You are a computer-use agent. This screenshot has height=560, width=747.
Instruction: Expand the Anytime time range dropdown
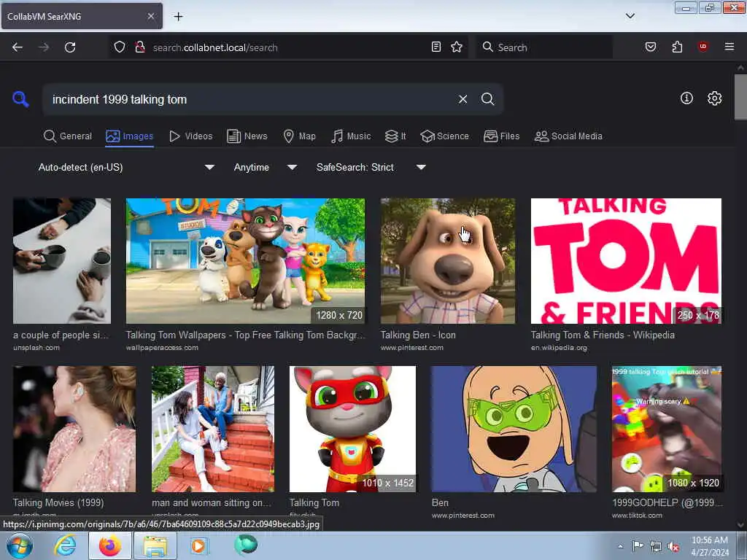point(266,167)
